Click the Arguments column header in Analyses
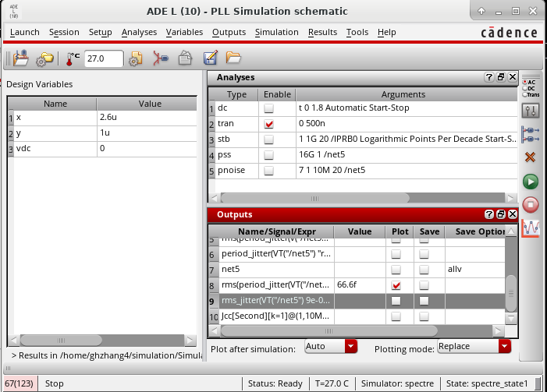 point(403,94)
